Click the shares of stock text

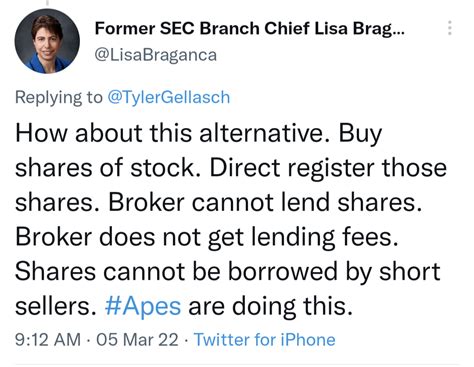coord(105,167)
